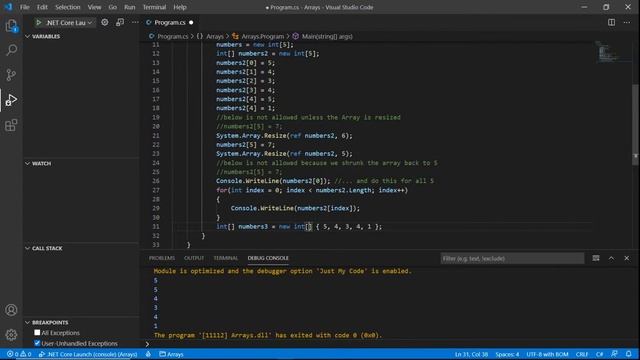Start debugging with the green play icon

coord(38,22)
